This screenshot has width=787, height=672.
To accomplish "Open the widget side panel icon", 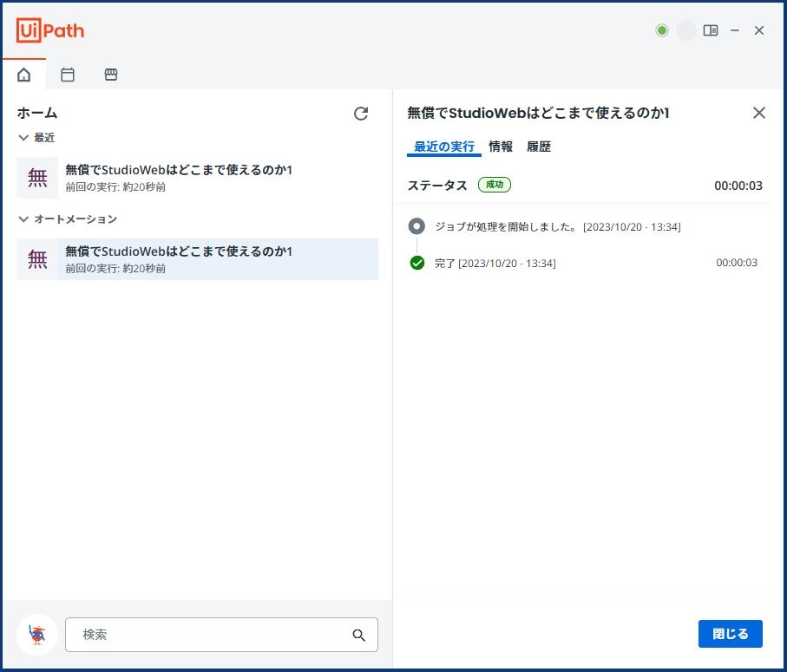I will pyautogui.click(x=712, y=30).
